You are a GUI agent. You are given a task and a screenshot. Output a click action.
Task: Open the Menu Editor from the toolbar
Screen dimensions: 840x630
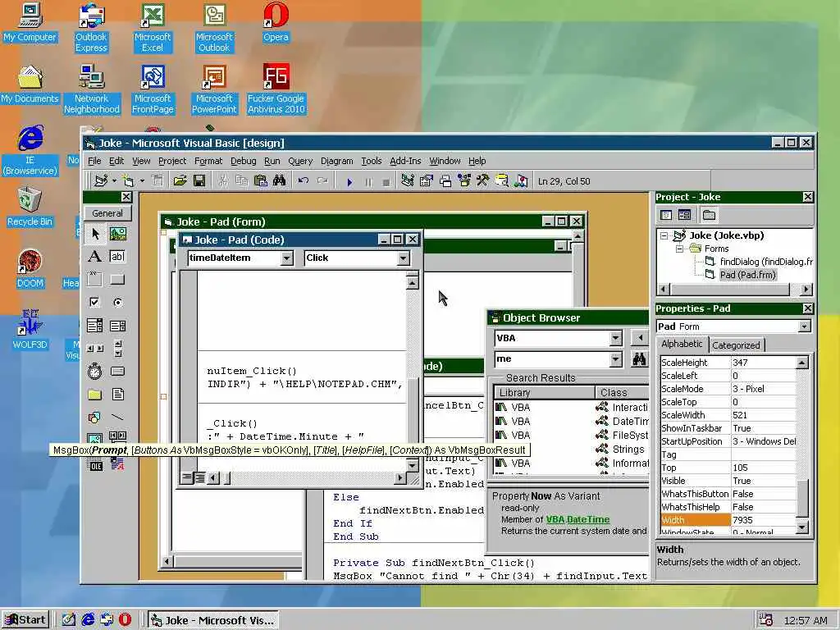[157, 181]
